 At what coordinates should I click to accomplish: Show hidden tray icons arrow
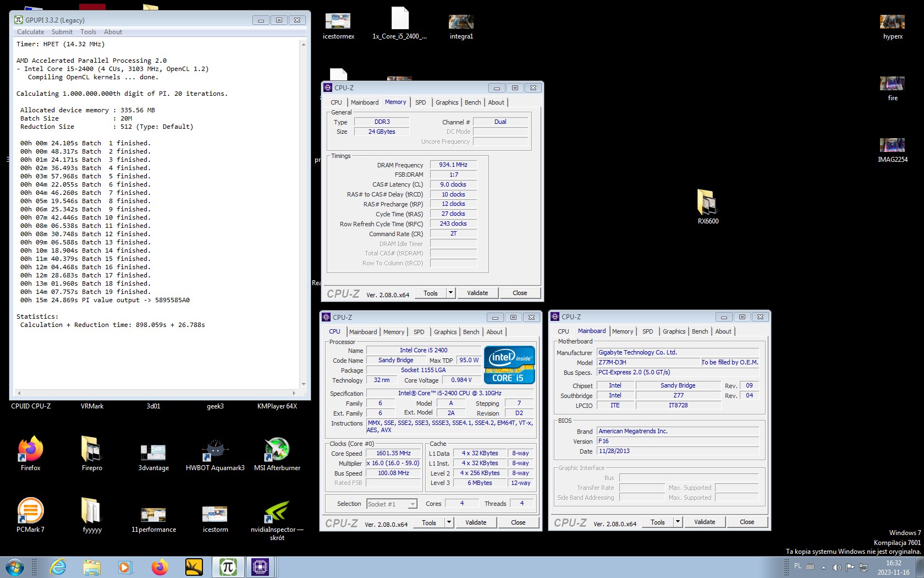coord(823,567)
